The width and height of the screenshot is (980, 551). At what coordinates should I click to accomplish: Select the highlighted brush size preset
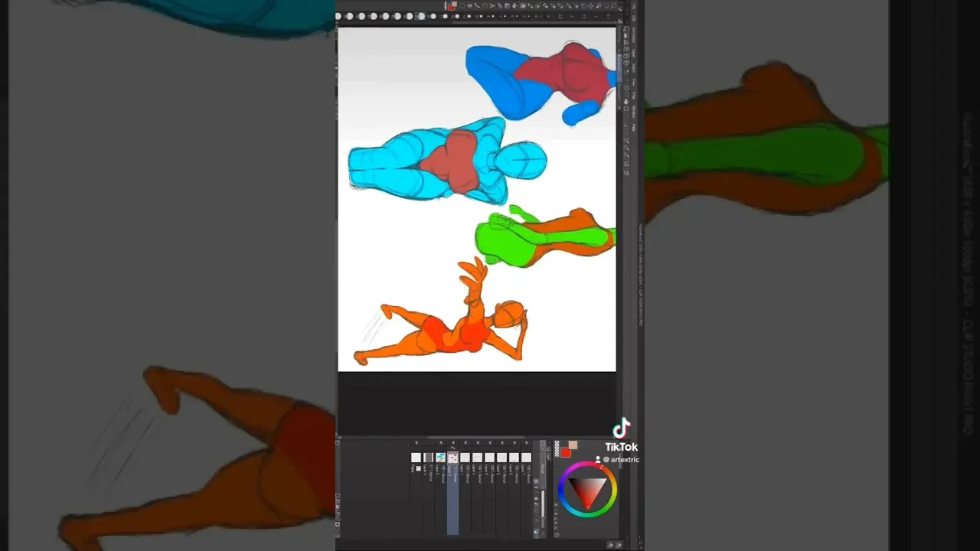coord(420,16)
